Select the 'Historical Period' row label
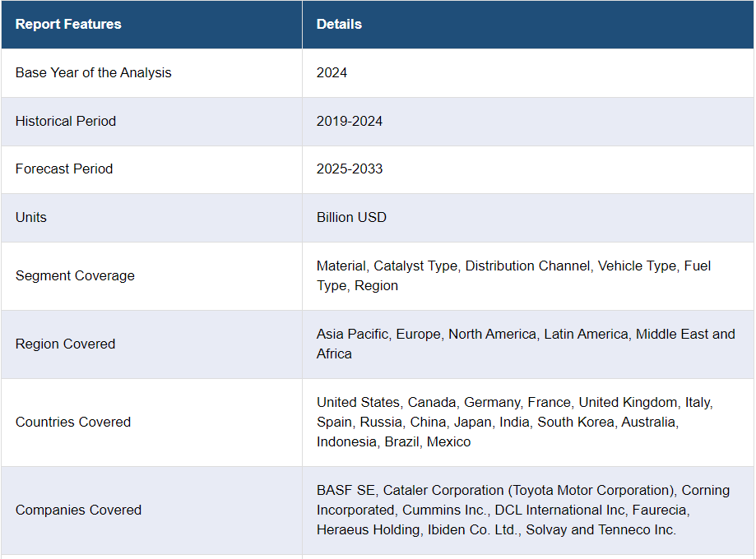756x559 pixels. point(66,121)
